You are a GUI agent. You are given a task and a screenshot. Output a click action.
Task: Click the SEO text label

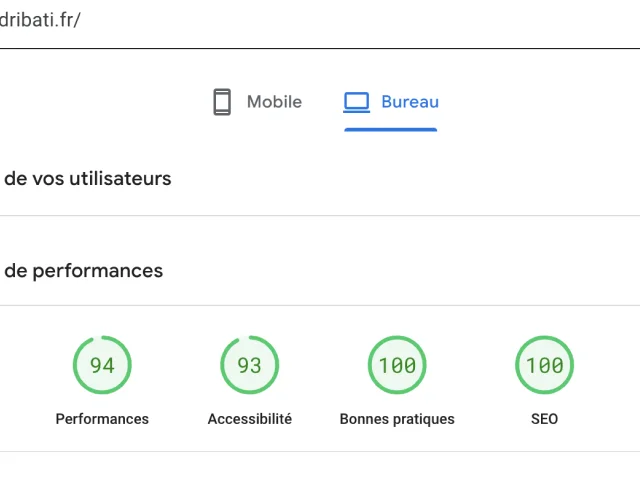544,419
